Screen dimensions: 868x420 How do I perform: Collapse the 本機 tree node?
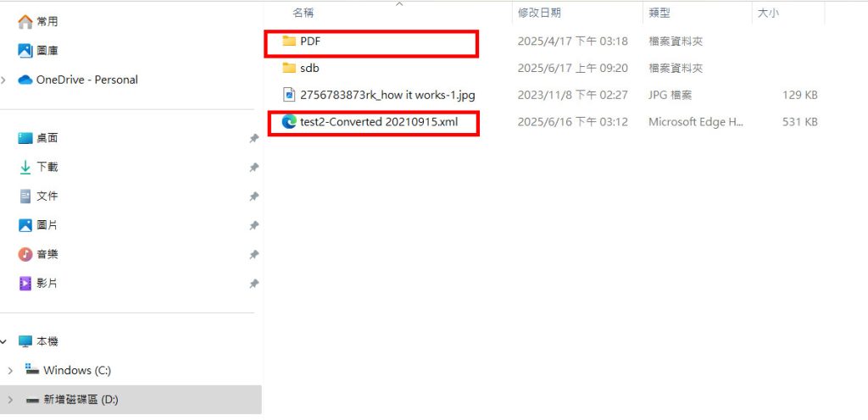click(x=4, y=341)
